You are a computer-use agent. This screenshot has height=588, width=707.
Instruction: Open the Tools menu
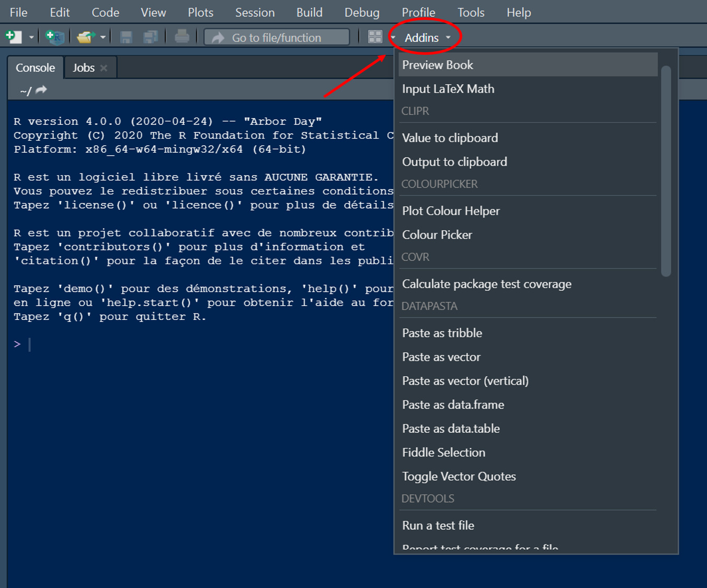470,12
